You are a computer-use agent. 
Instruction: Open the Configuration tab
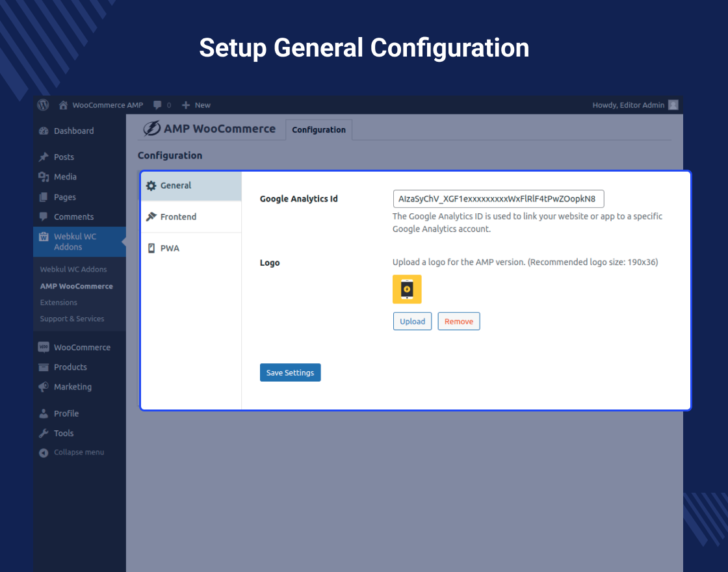tap(318, 130)
